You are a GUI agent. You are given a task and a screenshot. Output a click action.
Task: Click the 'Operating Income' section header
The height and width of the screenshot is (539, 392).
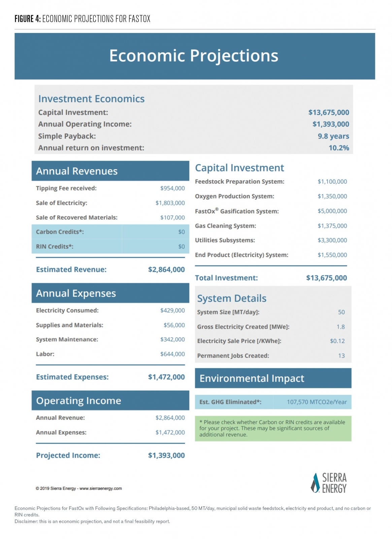tap(110, 401)
